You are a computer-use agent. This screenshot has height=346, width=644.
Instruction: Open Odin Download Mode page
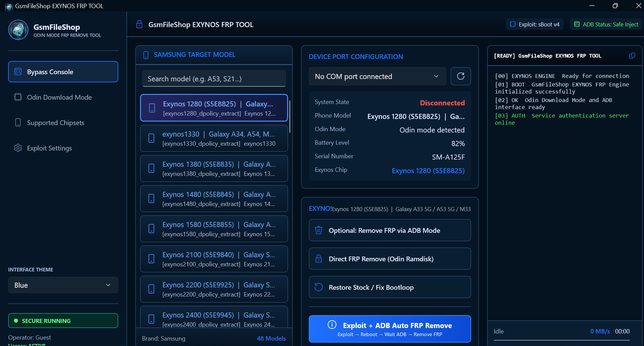63,97
